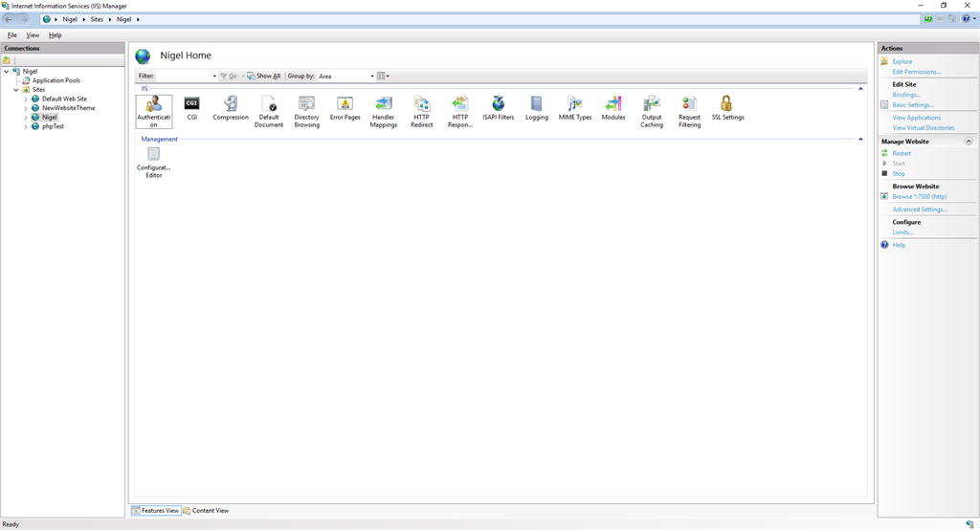Image resolution: width=980 pixels, height=530 pixels.
Task: Click the back navigation arrow
Action: click(x=9, y=19)
